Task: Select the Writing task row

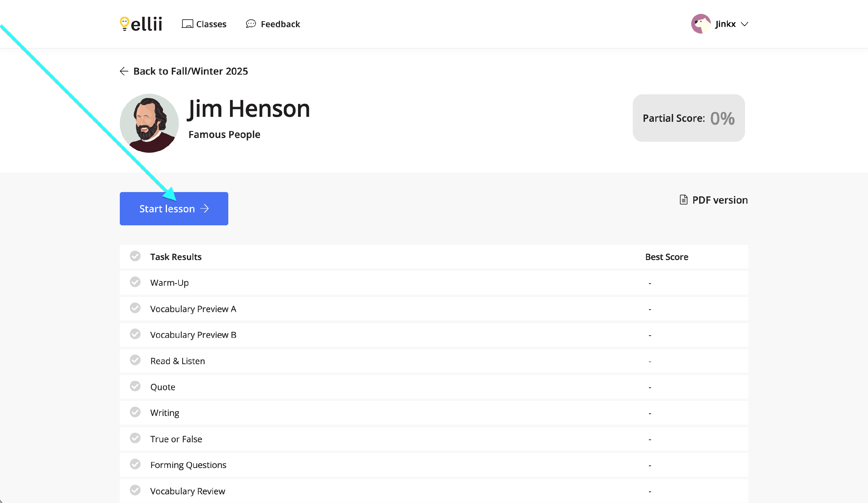Action: 165,413
